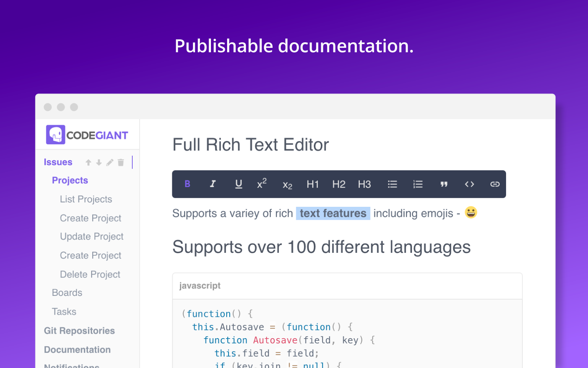Insert a hyperlink
588x368 pixels.
495,184
